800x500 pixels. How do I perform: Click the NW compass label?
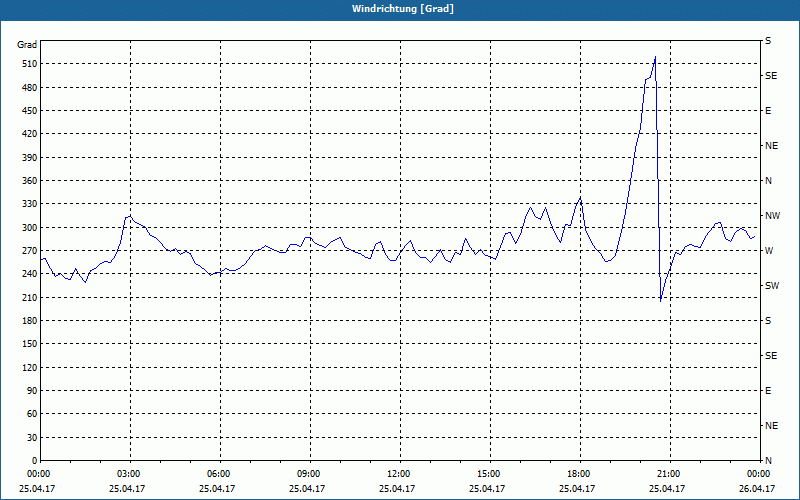[x=772, y=216]
